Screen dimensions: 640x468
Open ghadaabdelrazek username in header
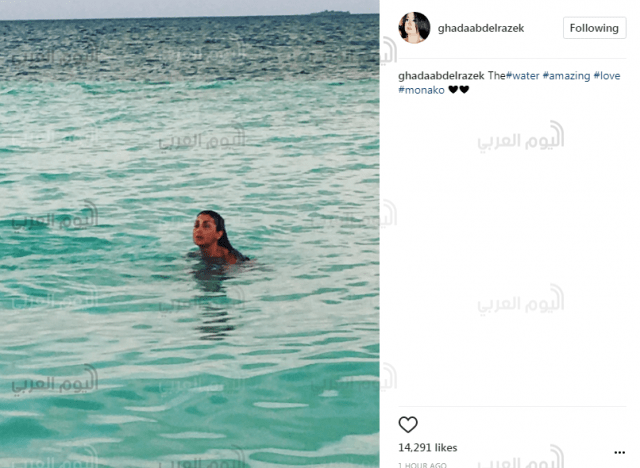tap(481, 28)
